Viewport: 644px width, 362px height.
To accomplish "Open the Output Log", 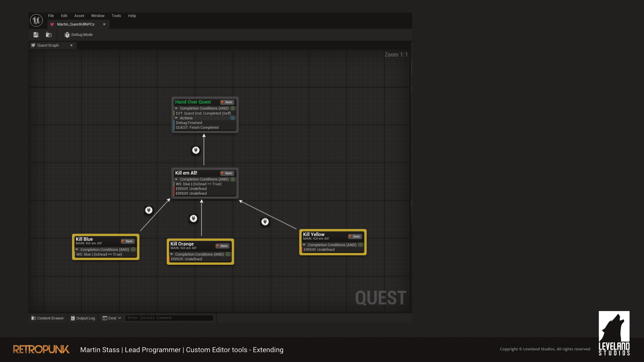I will pos(83,318).
